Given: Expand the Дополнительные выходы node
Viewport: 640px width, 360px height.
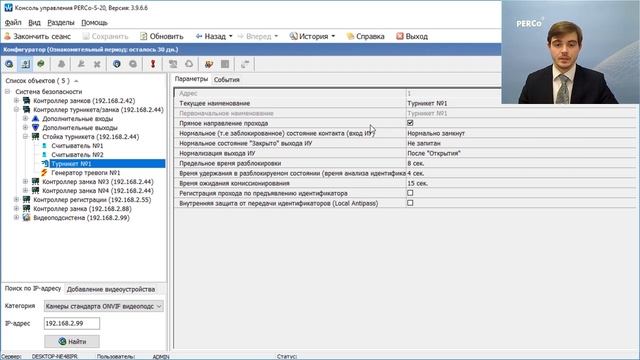Looking at the screenshot, I should pyautogui.click(x=25, y=127).
